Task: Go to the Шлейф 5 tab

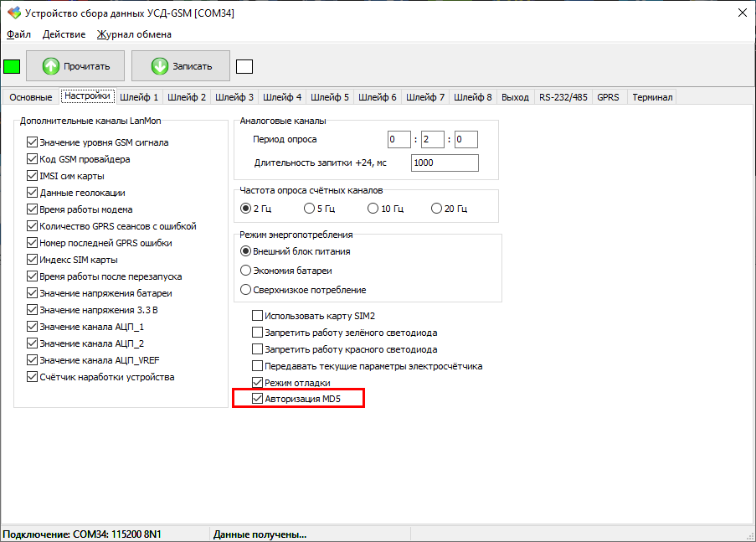Action: pyautogui.click(x=330, y=97)
